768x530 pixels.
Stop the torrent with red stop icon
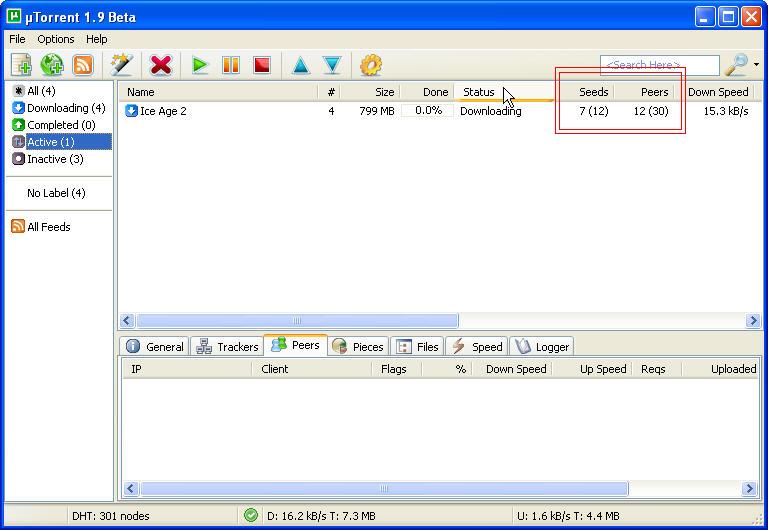click(262, 65)
